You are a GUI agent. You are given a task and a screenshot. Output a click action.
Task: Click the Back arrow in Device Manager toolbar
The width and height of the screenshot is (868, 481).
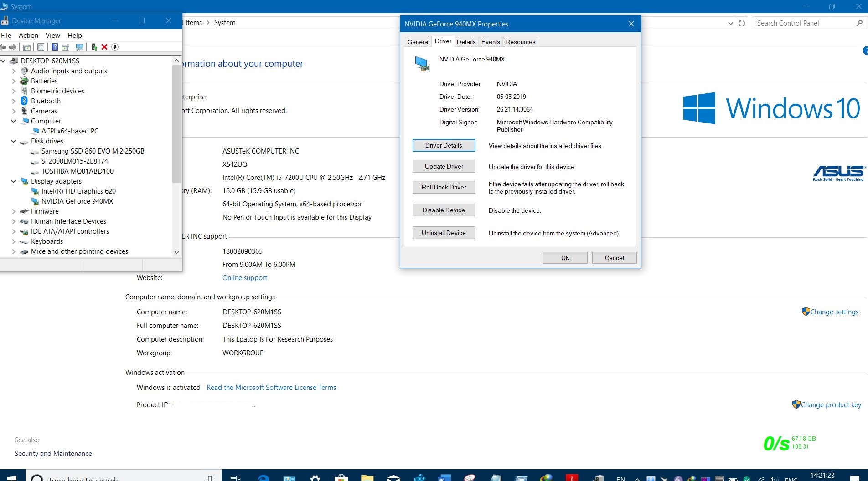3,47
